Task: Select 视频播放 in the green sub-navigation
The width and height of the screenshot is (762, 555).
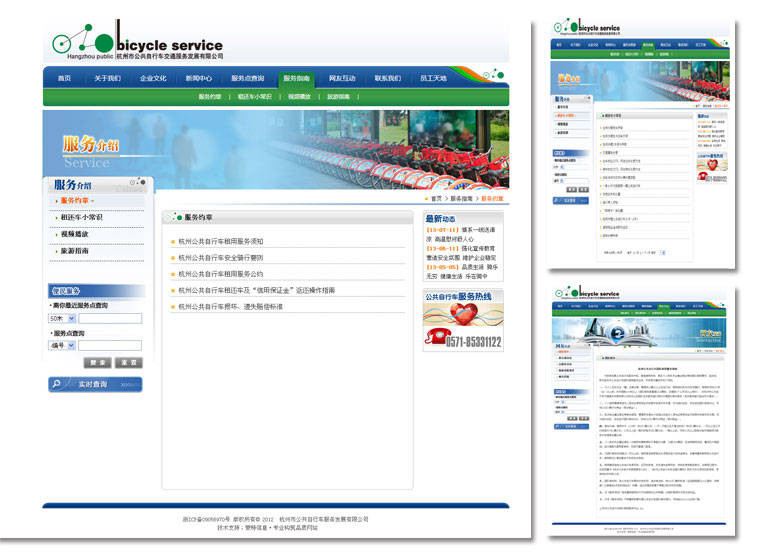Action: [299, 97]
